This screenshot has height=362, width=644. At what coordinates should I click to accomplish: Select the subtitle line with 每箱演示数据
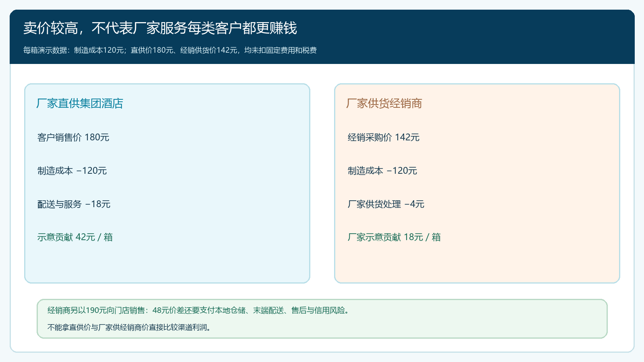(x=170, y=50)
